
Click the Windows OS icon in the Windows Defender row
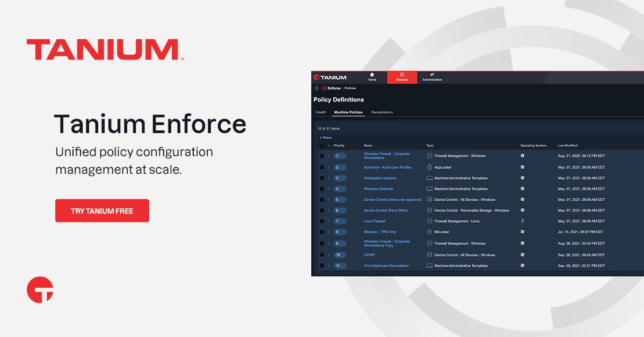522,188
